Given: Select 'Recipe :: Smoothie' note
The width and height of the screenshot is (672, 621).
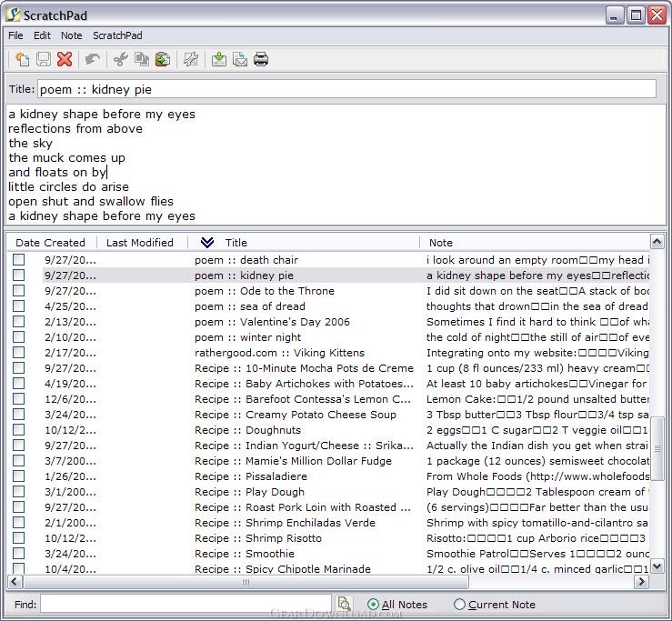Looking at the screenshot, I should point(245,554).
